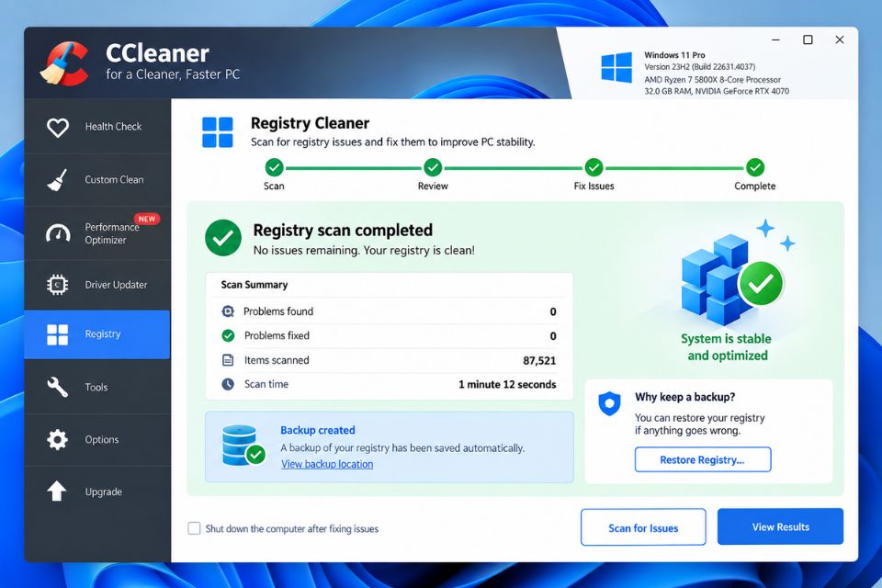This screenshot has width=882, height=588.
Task: Click the No issues remaining message
Action: click(364, 251)
